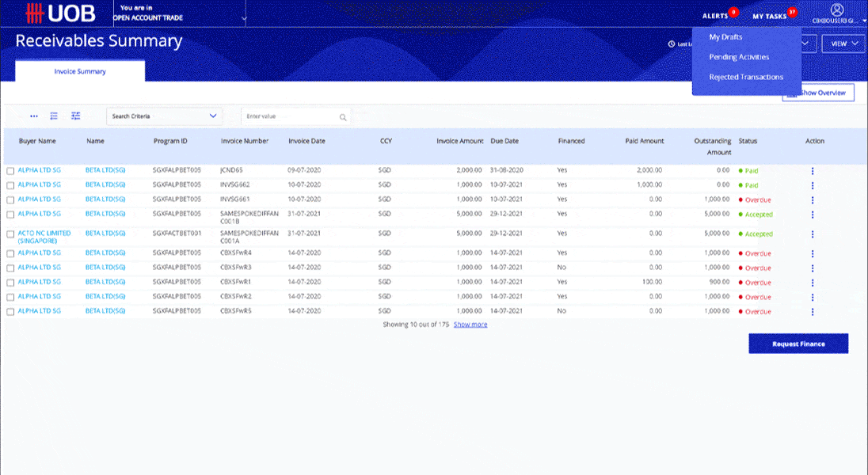Click the UOB logo
868x475 pixels.
pyautogui.click(x=60, y=13)
